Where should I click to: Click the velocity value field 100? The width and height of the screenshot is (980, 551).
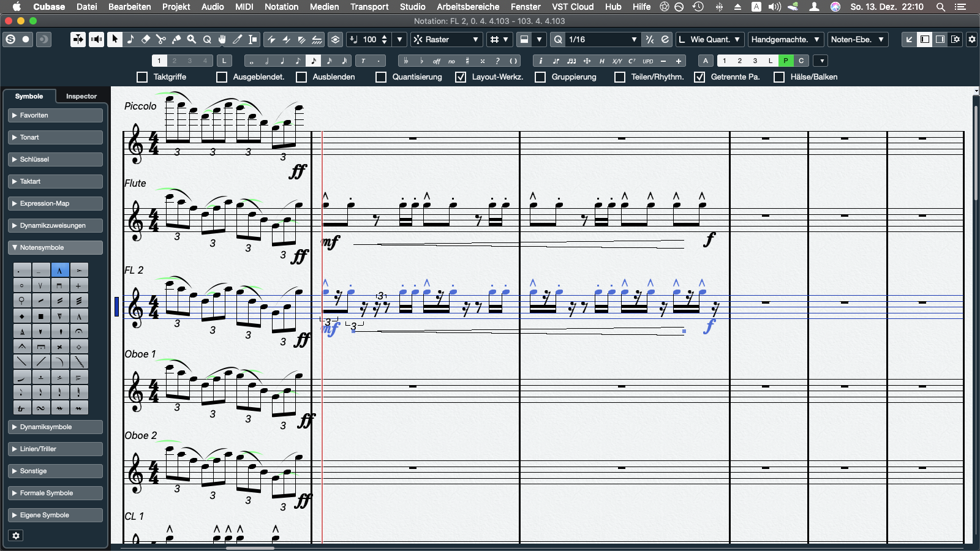369,39
